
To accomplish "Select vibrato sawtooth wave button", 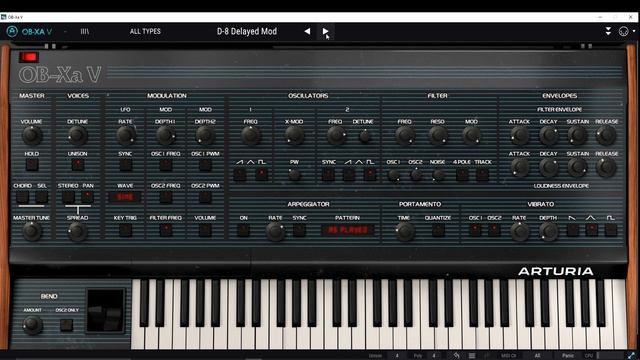I will pyautogui.click(x=573, y=230).
